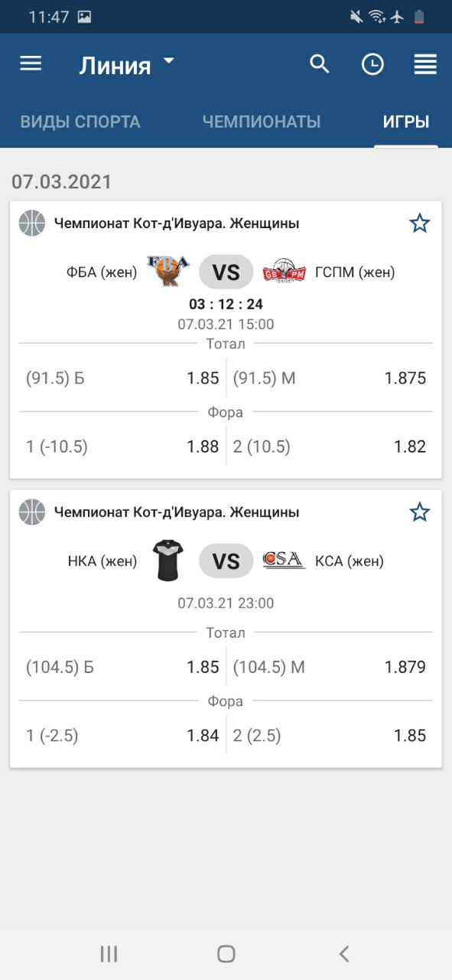Open the hamburger navigation menu
Image resolution: width=452 pixels, height=980 pixels.
(31, 64)
